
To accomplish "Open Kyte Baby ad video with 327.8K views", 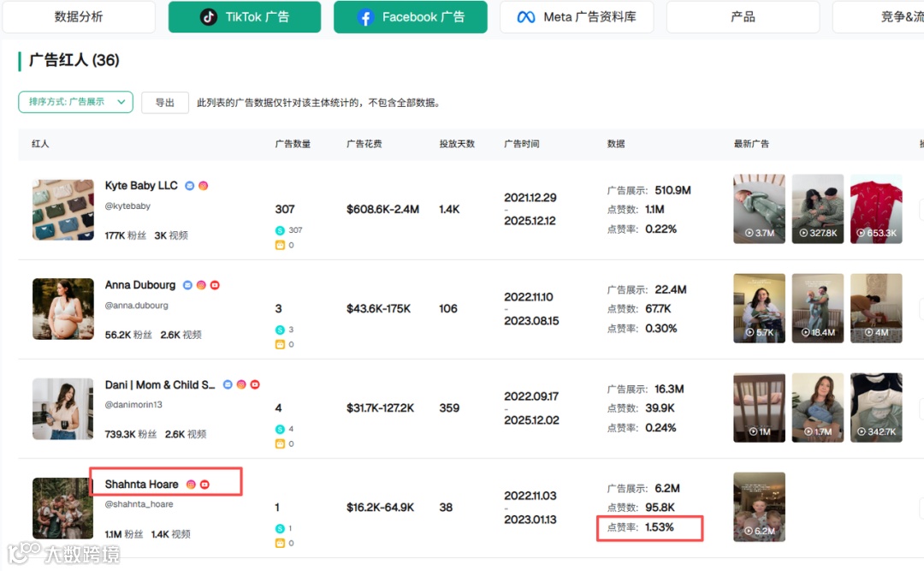I will (x=817, y=209).
